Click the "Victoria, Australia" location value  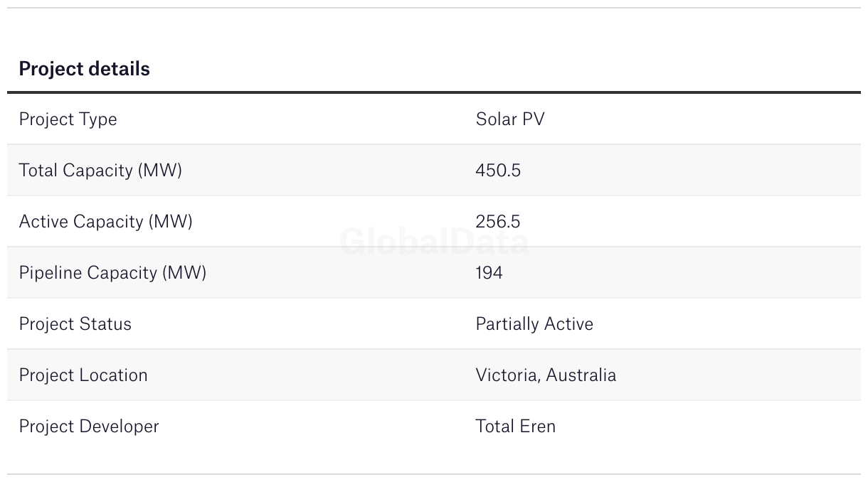[x=545, y=375]
